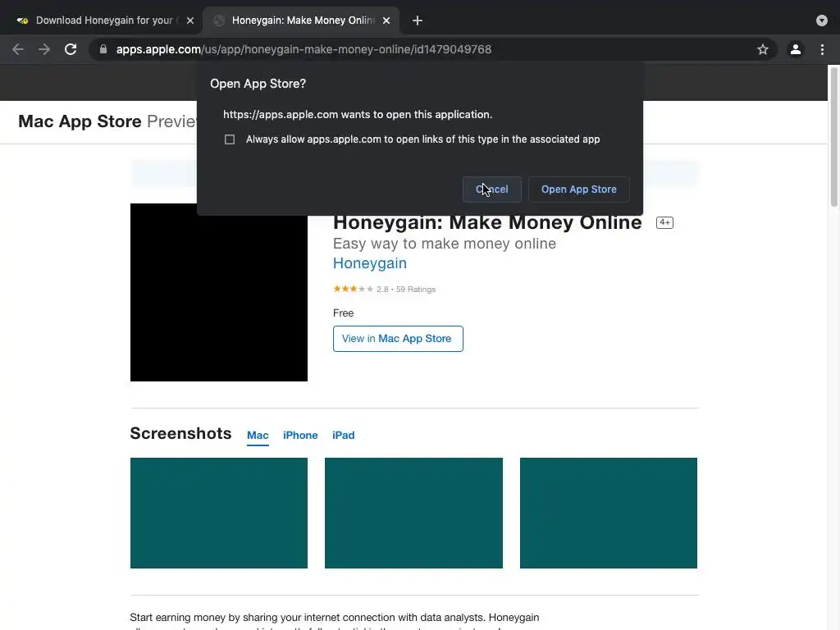840x630 pixels.
Task: Show iPad screenshots tab
Action: pyautogui.click(x=344, y=435)
